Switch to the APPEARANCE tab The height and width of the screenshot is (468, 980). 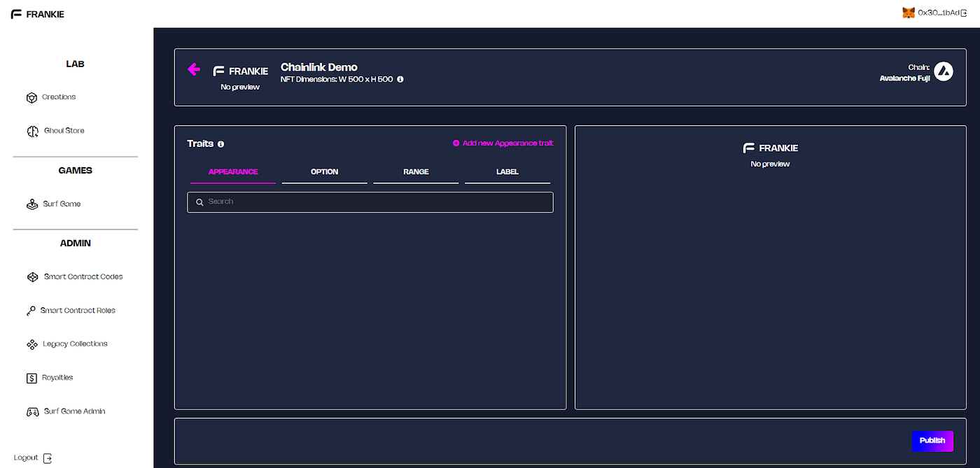(233, 172)
